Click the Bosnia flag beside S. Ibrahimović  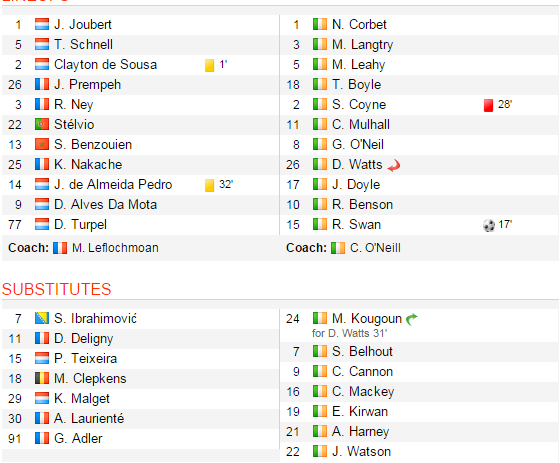click(42, 318)
